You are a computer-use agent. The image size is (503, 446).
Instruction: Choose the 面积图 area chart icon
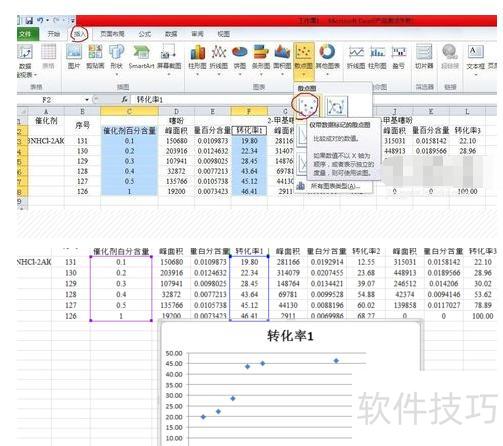(x=282, y=52)
